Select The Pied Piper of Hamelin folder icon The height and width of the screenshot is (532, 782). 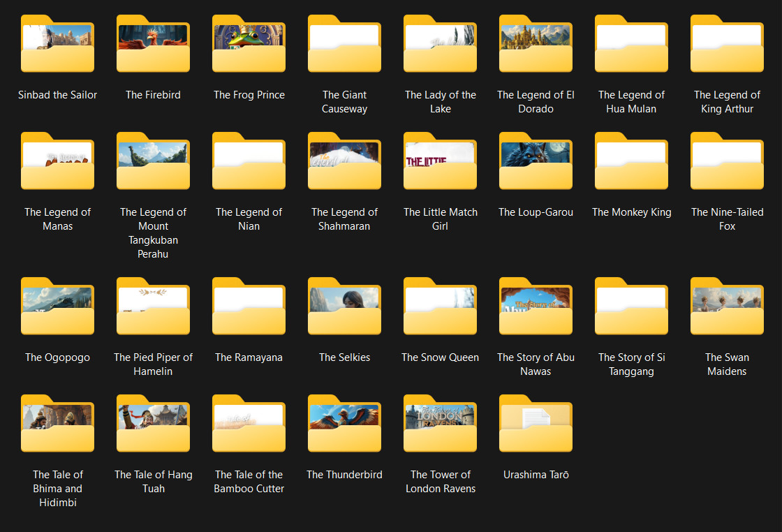pos(153,306)
